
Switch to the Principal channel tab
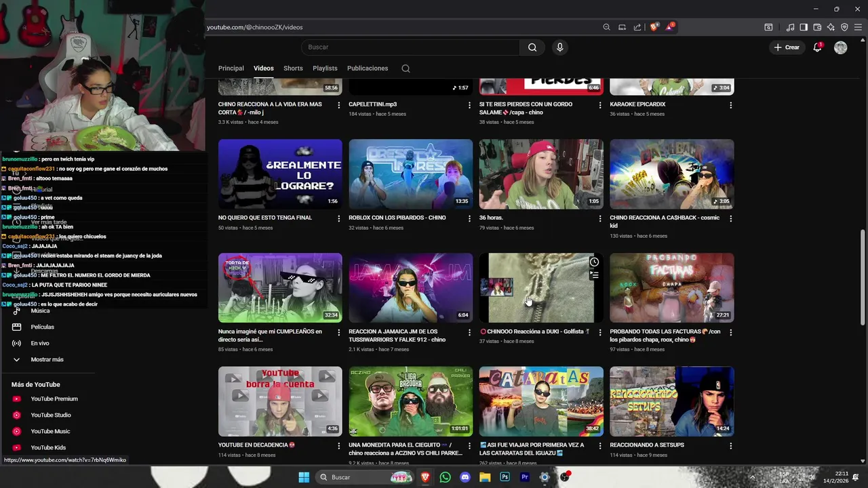tap(231, 68)
